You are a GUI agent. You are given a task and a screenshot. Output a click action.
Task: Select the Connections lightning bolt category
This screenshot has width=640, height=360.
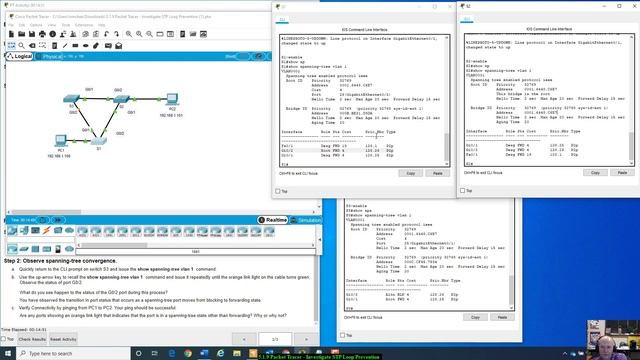(47, 231)
